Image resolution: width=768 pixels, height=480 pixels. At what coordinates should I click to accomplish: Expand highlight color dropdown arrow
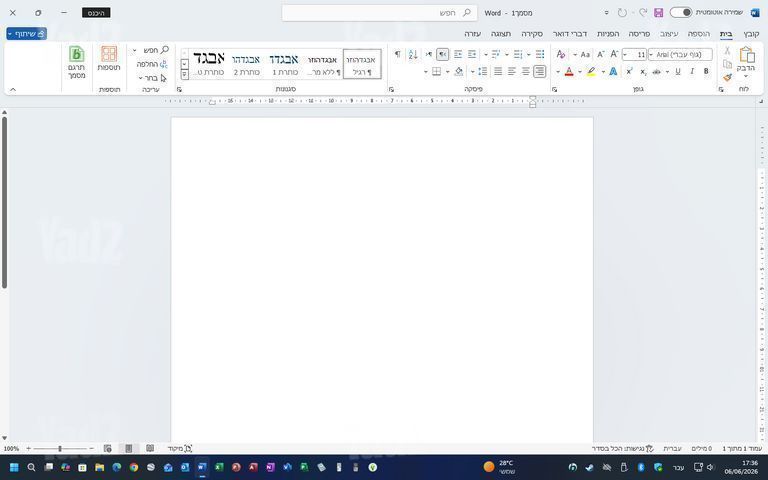(580, 72)
